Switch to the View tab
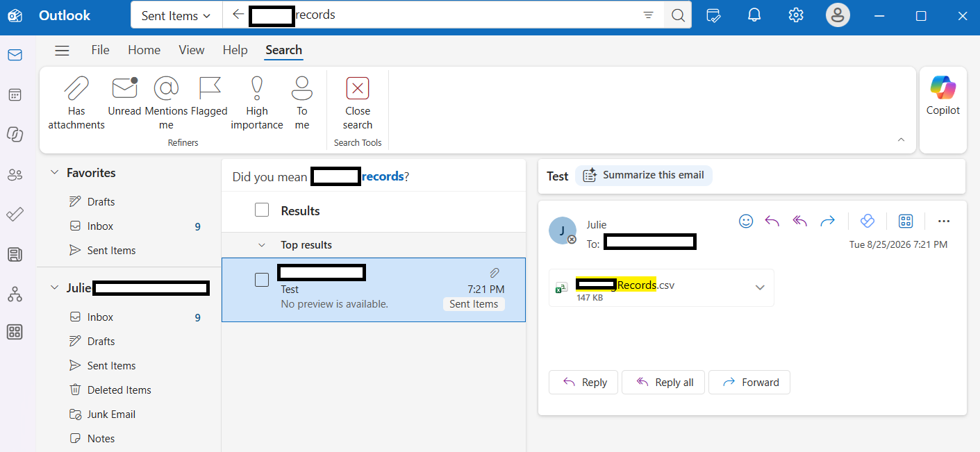 pyautogui.click(x=192, y=50)
